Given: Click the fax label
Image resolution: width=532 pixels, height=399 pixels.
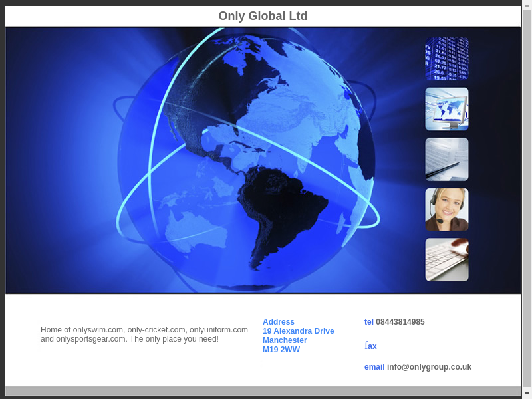Looking at the screenshot, I should [370, 346].
